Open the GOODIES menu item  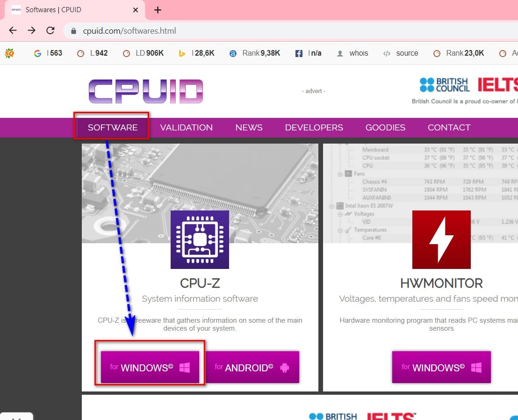[x=385, y=128]
